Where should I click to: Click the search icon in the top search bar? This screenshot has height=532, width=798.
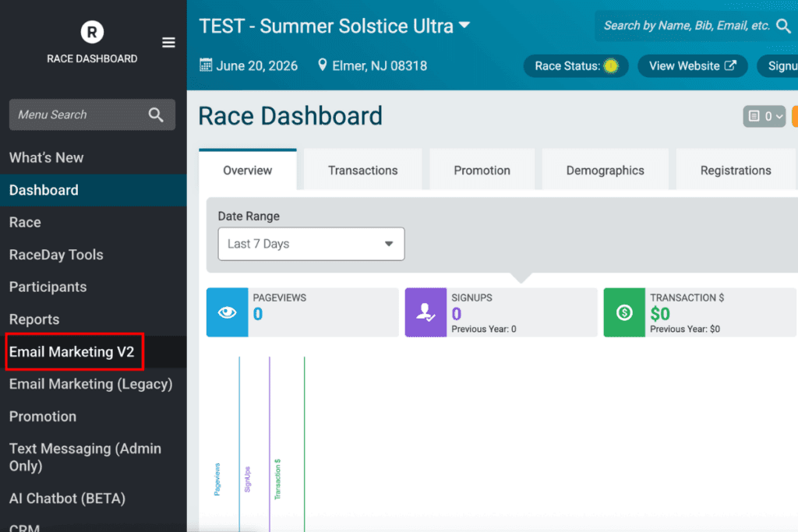[x=785, y=26]
